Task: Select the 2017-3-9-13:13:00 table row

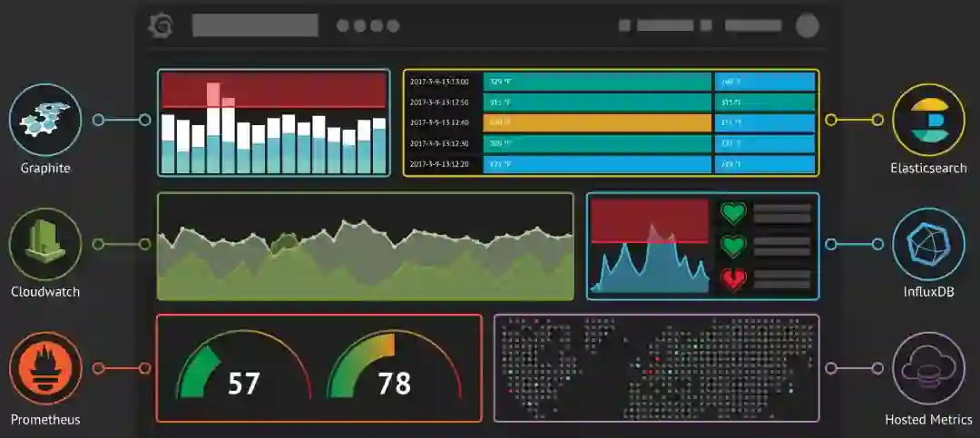Action: (612, 82)
